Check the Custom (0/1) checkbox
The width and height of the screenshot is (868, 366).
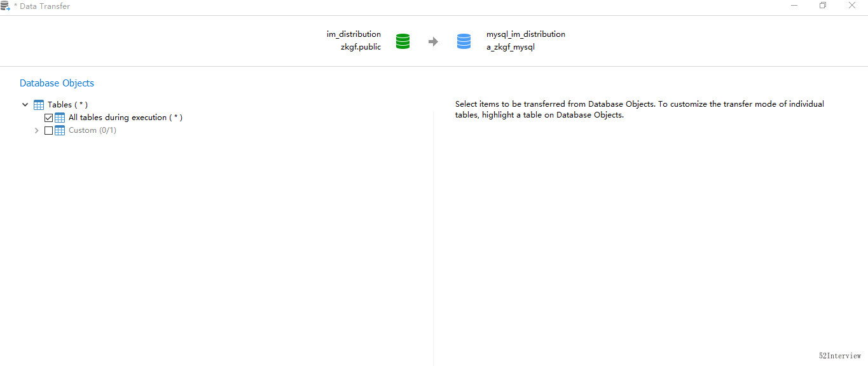pyautogui.click(x=49, y=130)
